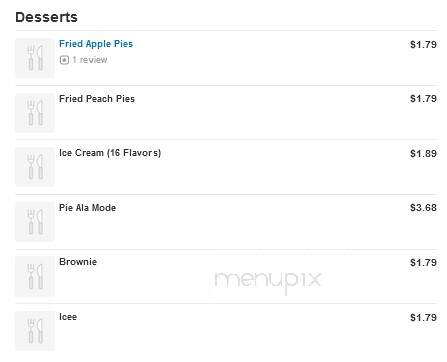
Task: Click the Desserts section heading
Action: tap(46, 17)
